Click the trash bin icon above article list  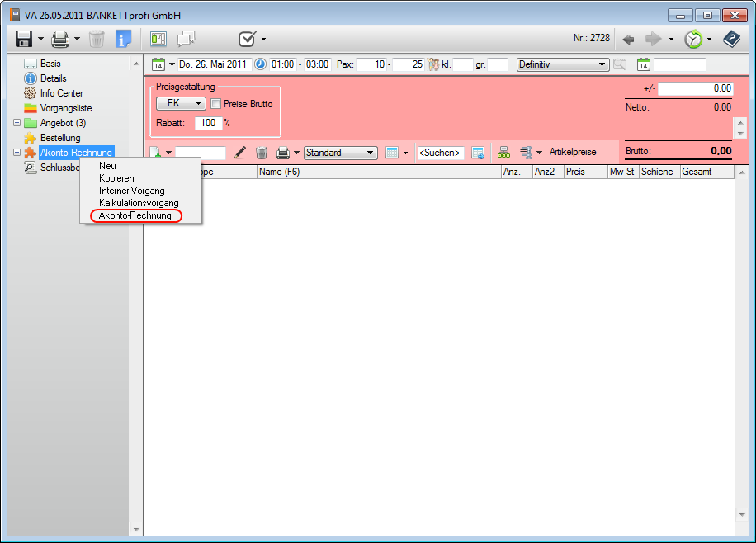click(262, 153)
